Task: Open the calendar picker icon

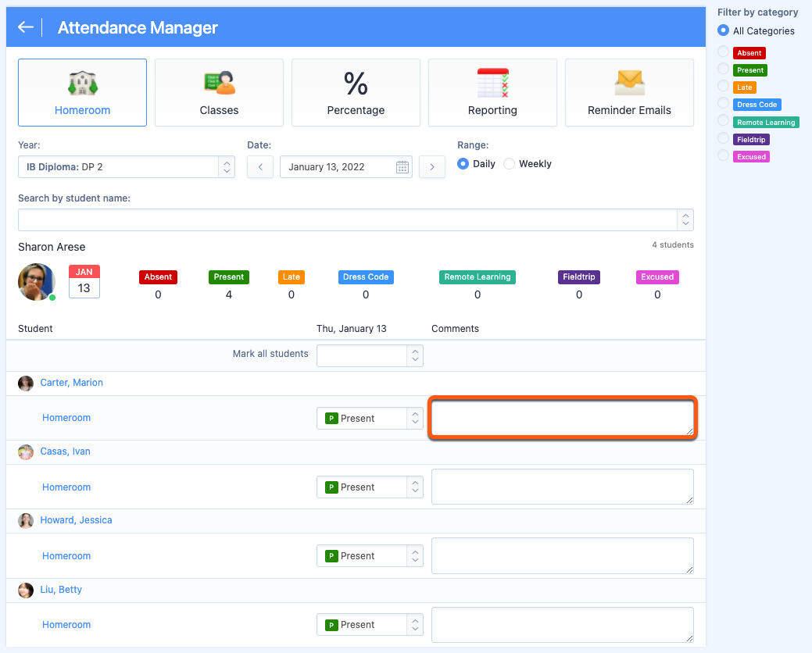Action: 402,167
